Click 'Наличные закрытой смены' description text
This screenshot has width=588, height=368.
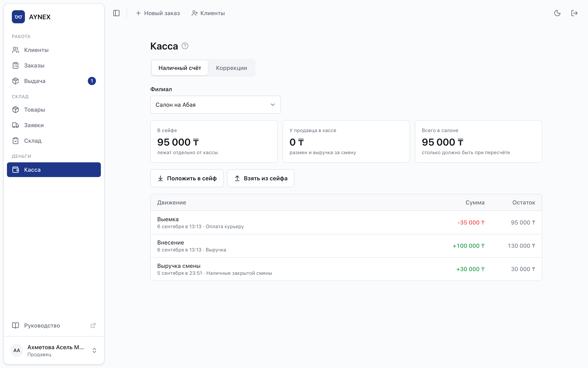239,273
